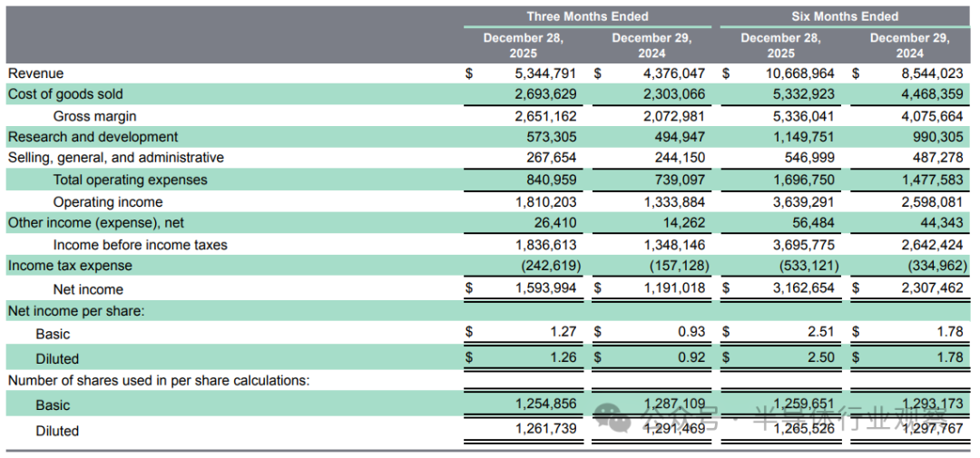
Task: Select the Other income (expense), net label
Action: pos(97,223)
